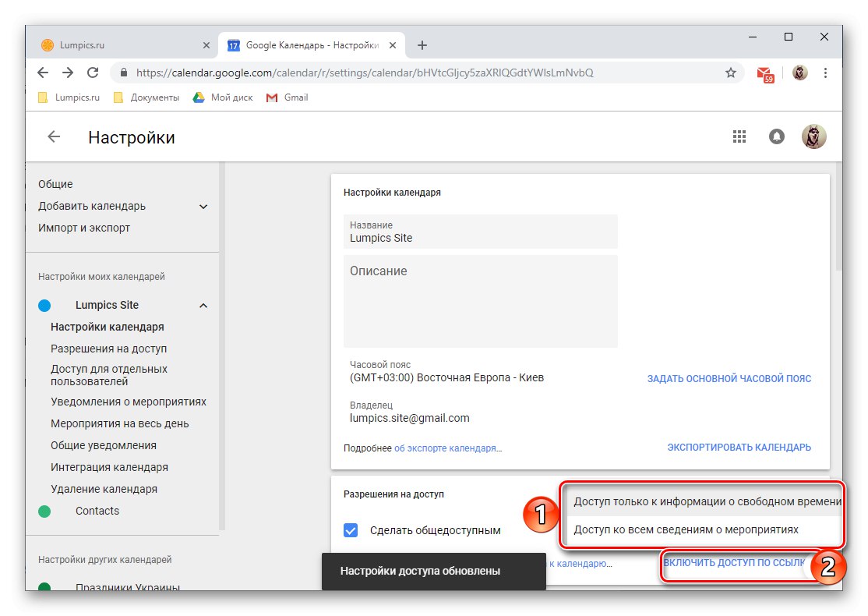Viewport: 868px width, 616px height.
Task: Click the Google account avatar
Action: point(813,136)
